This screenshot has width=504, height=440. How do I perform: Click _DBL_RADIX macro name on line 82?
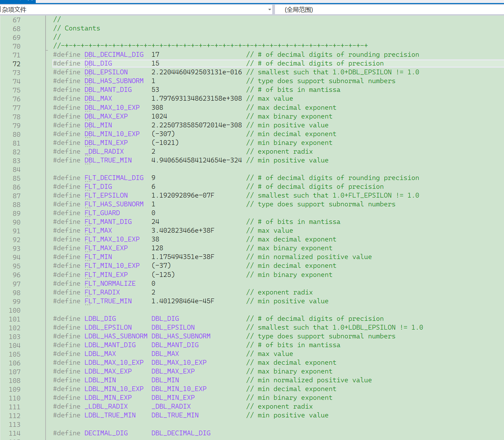(104, 151)
